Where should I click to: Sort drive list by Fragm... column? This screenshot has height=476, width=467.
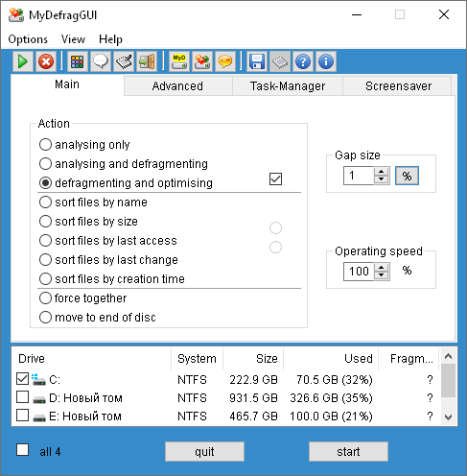pyautogui.click(x=409, y=359)
